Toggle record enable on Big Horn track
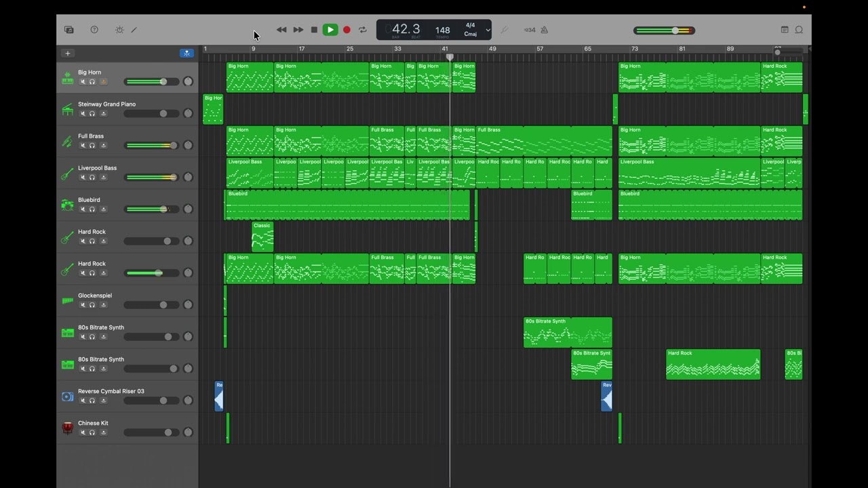 103,81
